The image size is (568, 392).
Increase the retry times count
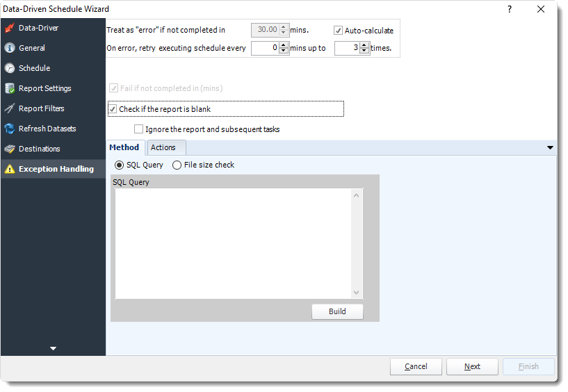point(364,44)
